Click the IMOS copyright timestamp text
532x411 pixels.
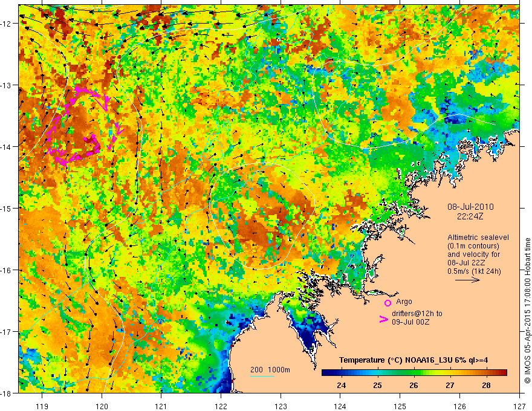click(528, 311)
